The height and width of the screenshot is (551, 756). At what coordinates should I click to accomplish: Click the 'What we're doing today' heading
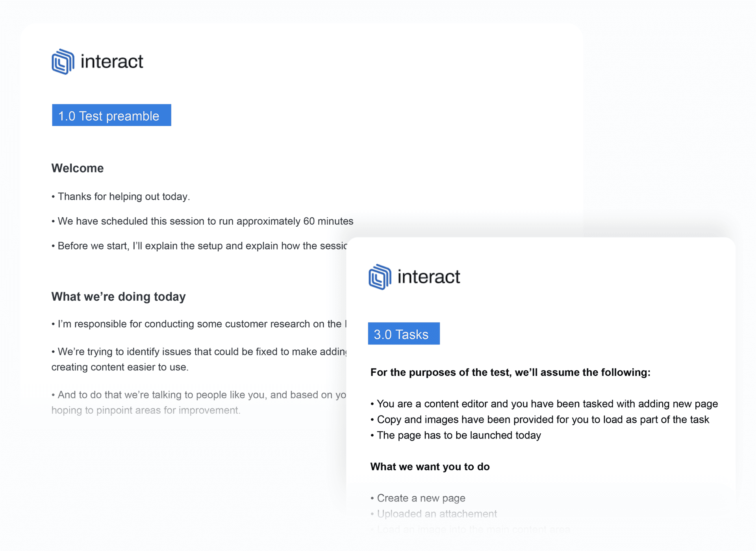119,296
